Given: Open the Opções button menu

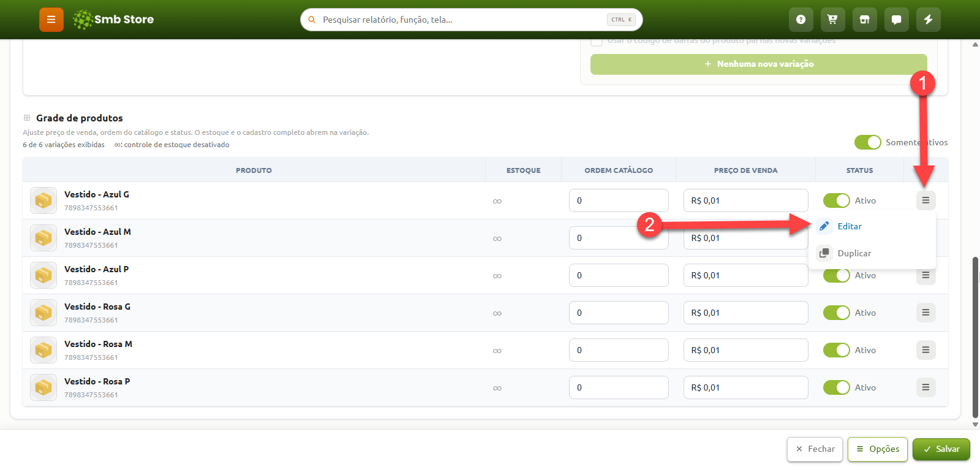Looking at the screenshot, I should (x=877, y=449).
